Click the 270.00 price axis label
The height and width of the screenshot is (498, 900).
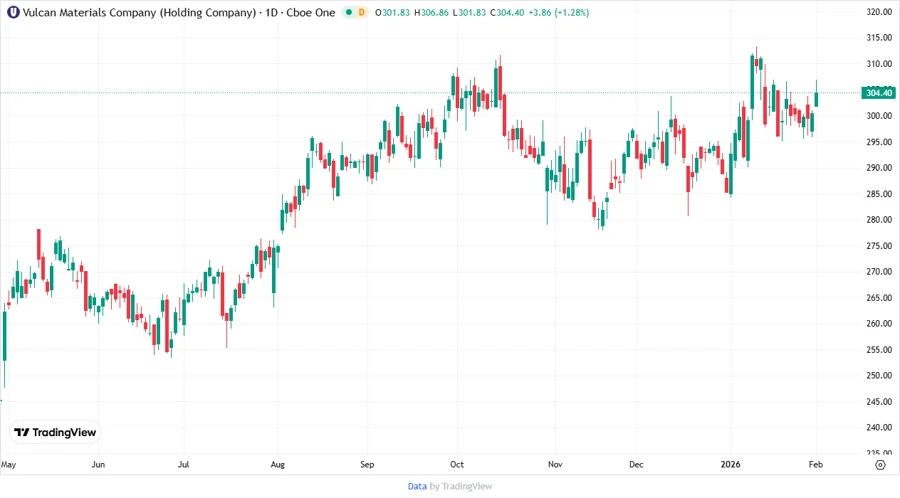point(879,271)
